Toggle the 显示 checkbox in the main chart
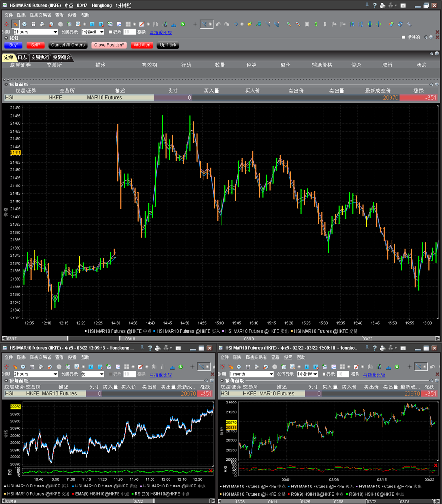Image resolution: width=442 pixels, height=504 pixels. pos(110,32)
